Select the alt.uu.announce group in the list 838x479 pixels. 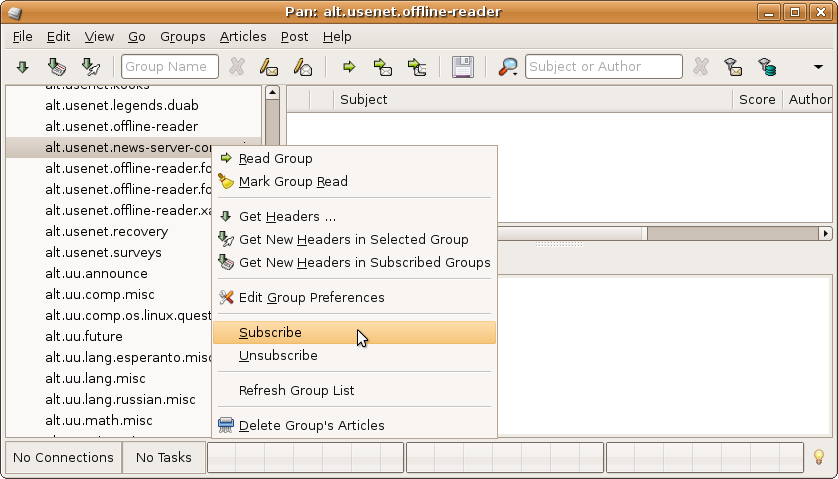pyautogui.click(x=96, y=273)
